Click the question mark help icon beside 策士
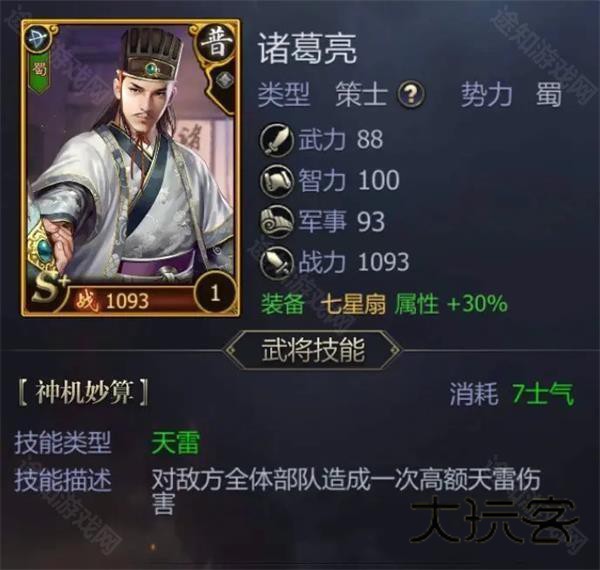The height and width of the screenshot is (570, 600). tap(411, 93)
